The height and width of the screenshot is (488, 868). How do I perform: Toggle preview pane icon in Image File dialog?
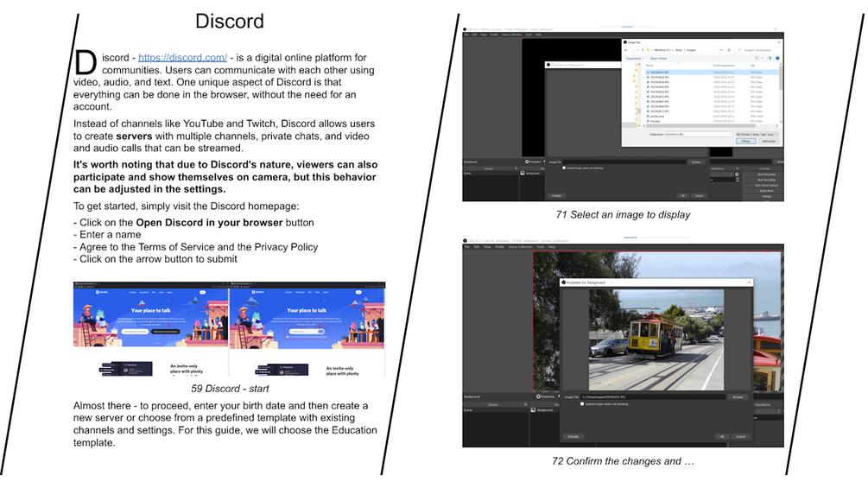point(769,58)
